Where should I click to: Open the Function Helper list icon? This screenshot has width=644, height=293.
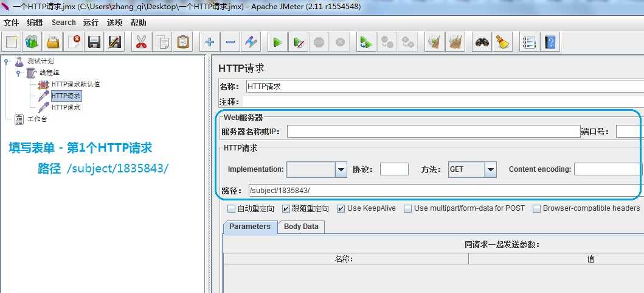[x=529, y=42]
